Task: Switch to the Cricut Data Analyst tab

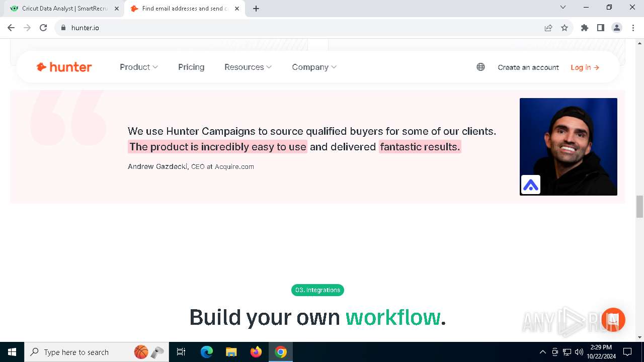Action: (64, 9)
